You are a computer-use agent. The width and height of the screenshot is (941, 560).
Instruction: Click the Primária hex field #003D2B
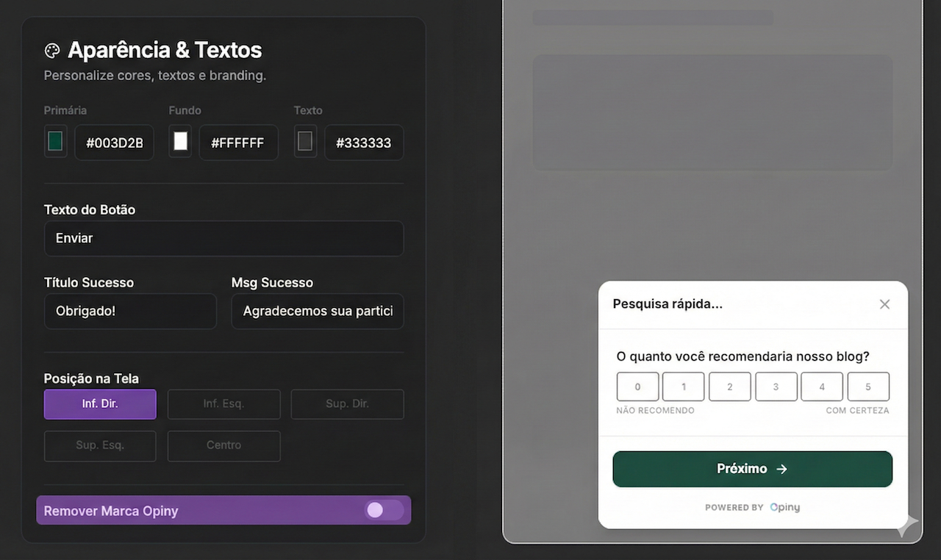coord(114,143)
